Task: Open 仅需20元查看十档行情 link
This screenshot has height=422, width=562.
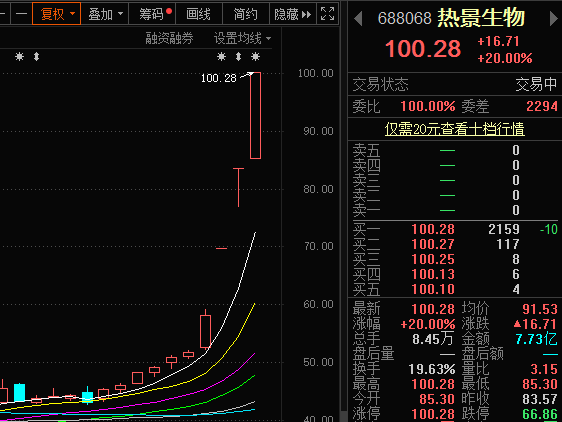Action: pyautogui.click(x=454, y=129)
